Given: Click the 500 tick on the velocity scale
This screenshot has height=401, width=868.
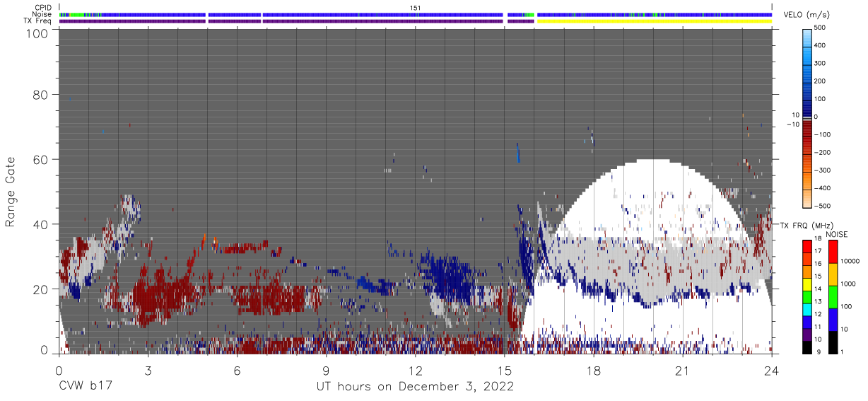Looking at the screenshot, I should click(819, 28).
